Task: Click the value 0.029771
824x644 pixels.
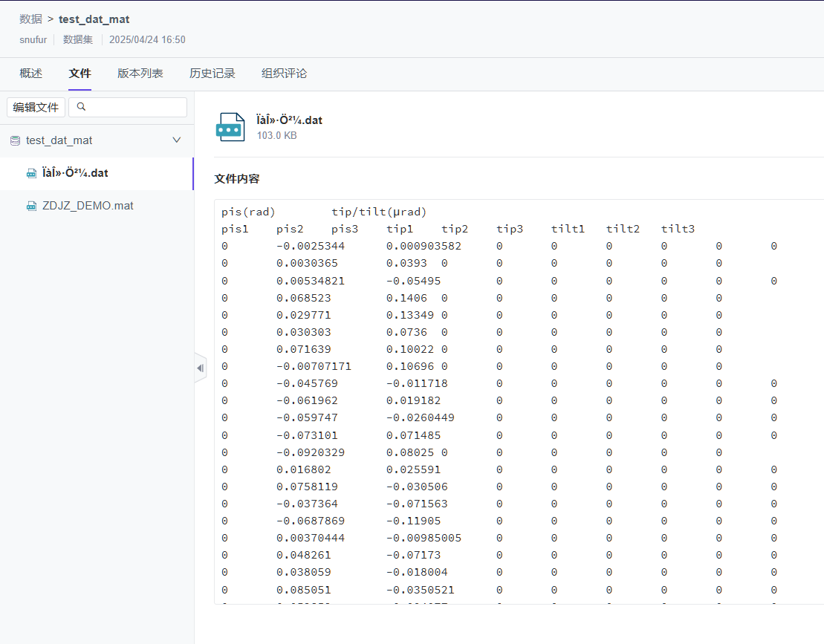Action: (304, 315)
